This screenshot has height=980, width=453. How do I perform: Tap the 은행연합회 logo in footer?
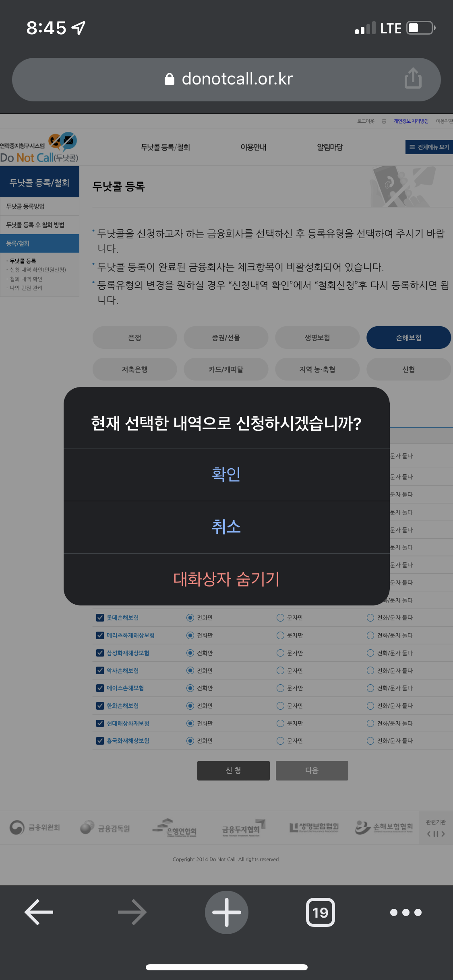click(x=174, y=828)
